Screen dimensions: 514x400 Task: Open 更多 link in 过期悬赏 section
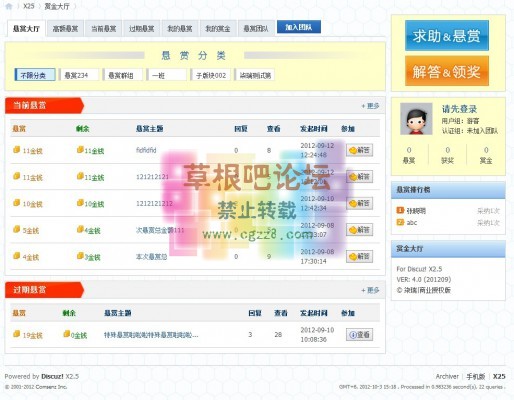click(370, 290)
